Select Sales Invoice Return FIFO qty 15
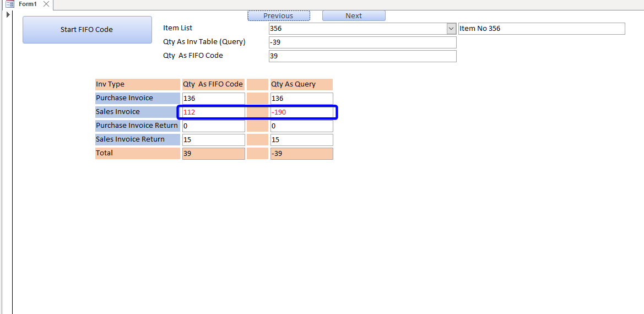Image resolution: width=644 pixels, height=314 pixels. (214, 140)
